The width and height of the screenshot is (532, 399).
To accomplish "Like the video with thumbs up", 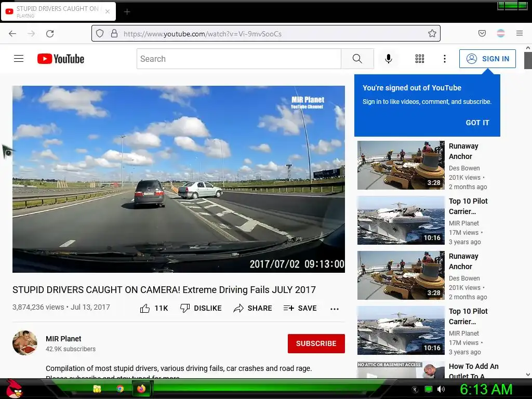I will [145, 309].
